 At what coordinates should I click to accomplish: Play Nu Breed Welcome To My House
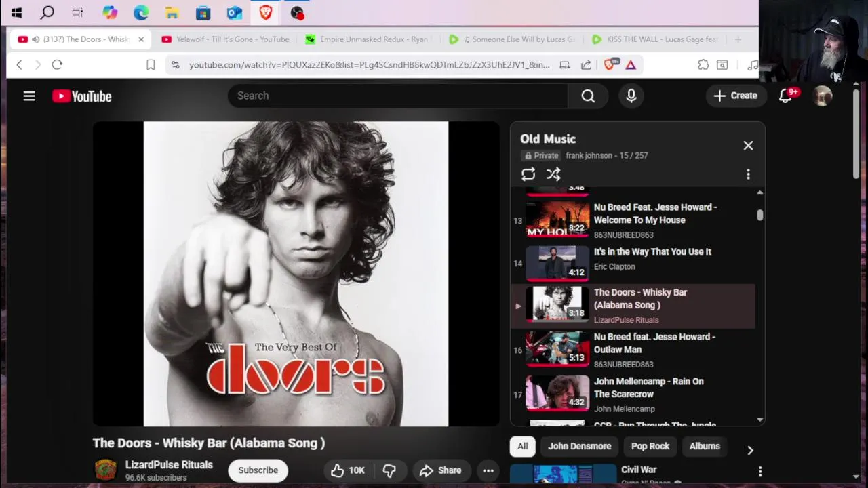click(x=633, y=220)
